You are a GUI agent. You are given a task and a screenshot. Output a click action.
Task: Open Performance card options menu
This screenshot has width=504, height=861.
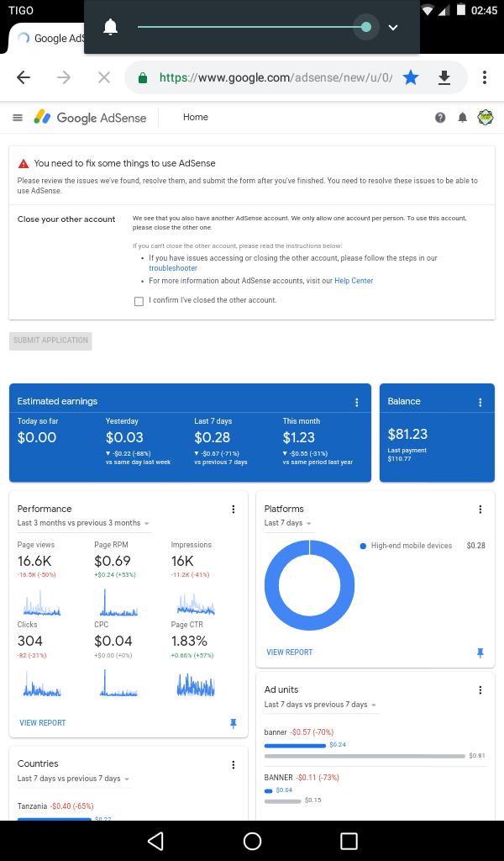233,509
